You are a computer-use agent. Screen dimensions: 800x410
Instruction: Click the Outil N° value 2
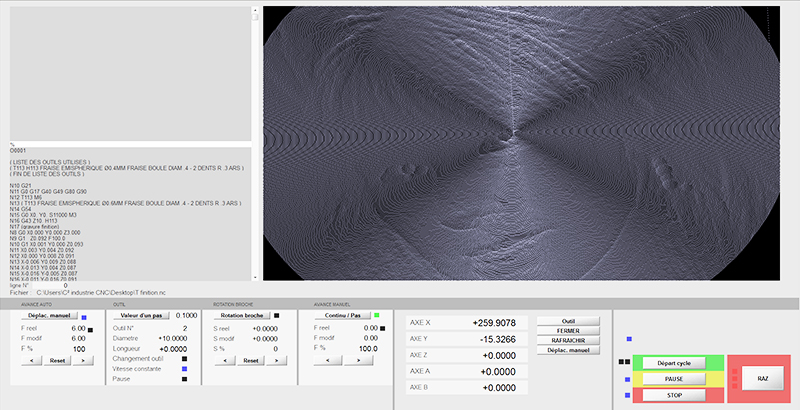tap(185, 328)
